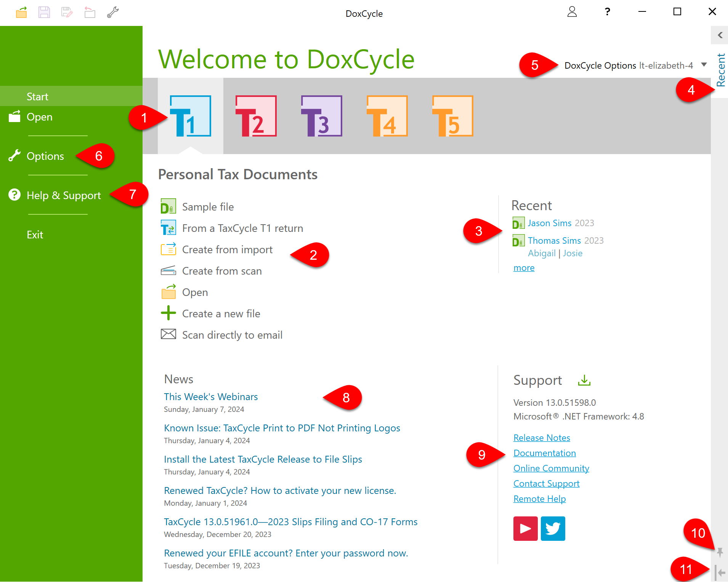
Task: Click the more link under Recent
Action: click(x=524, y=268)
